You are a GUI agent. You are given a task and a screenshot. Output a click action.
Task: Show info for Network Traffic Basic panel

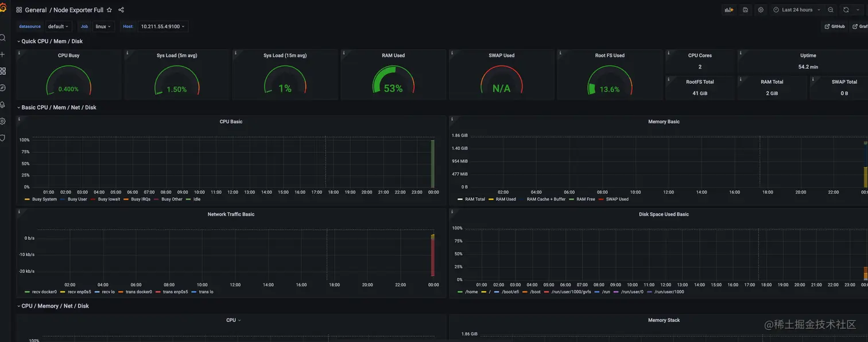coord(19,212)
